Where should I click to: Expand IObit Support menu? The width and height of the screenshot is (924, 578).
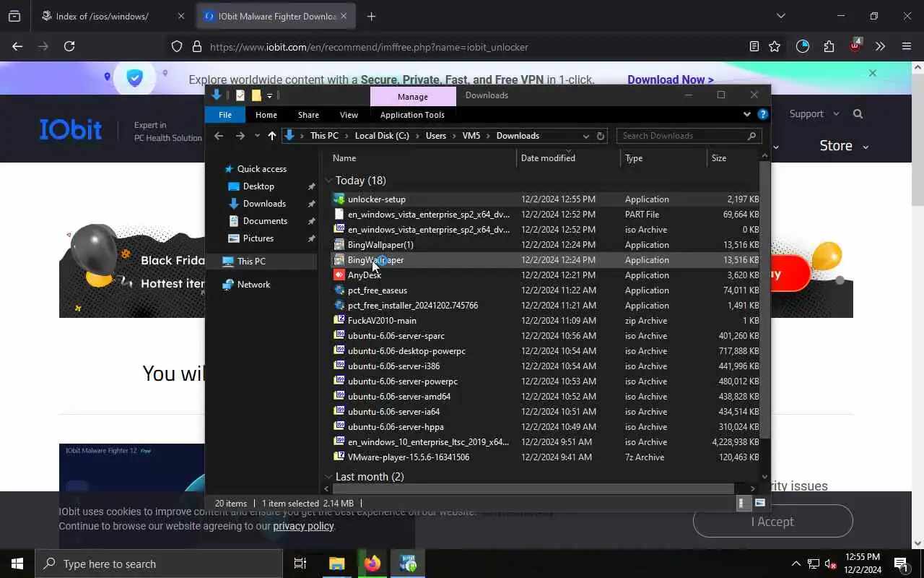pos(814,113)
